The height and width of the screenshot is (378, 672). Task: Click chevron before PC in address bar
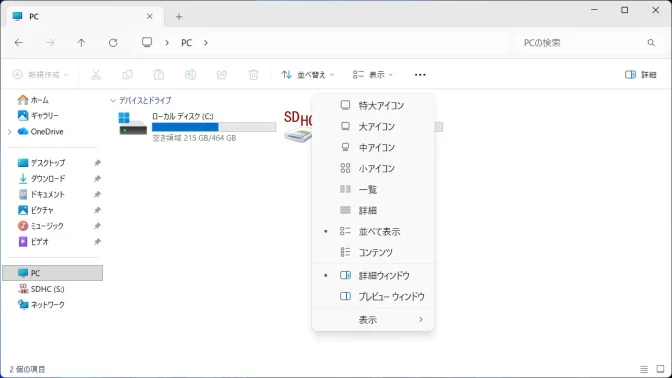(167, 43)
